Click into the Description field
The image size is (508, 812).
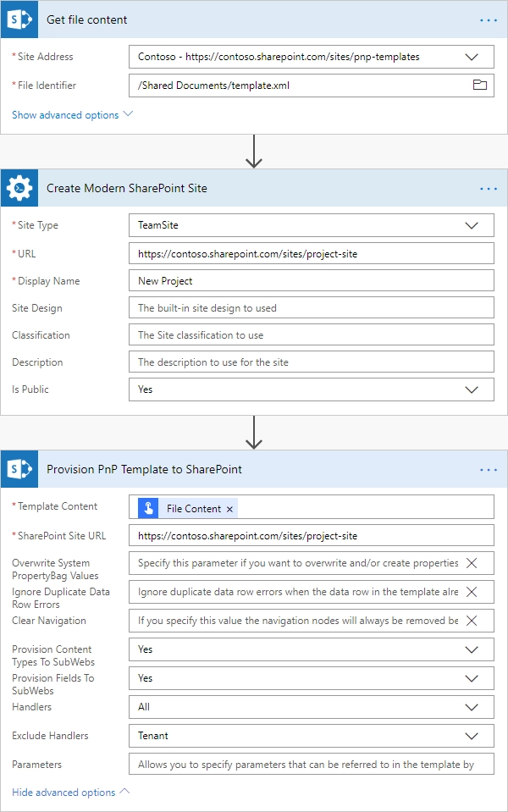[x=312, y=362]
